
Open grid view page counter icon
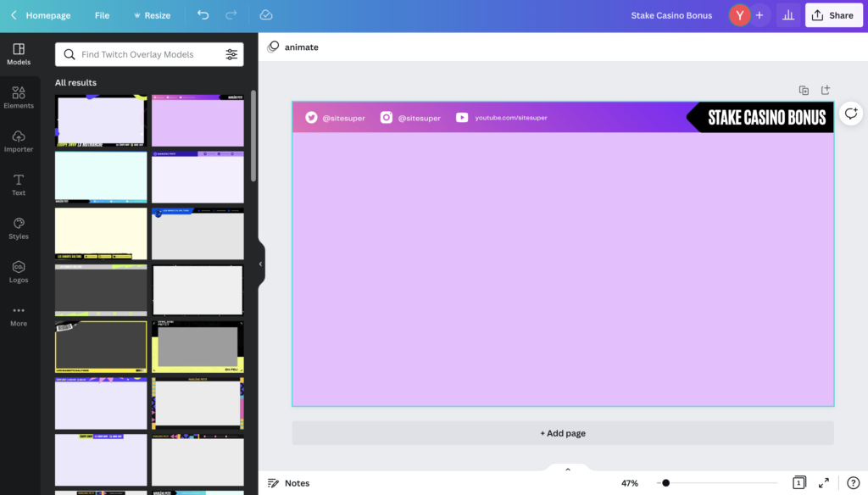click(798, 483)
